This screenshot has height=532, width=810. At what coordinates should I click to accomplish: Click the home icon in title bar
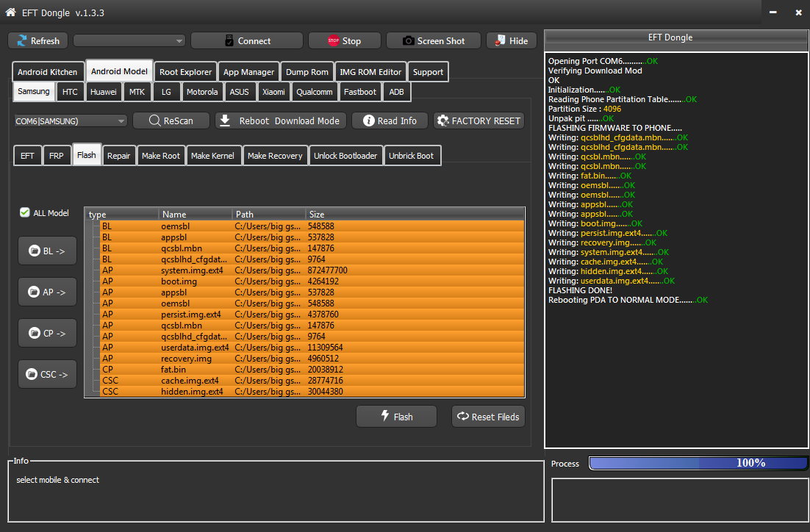point(10,12)
